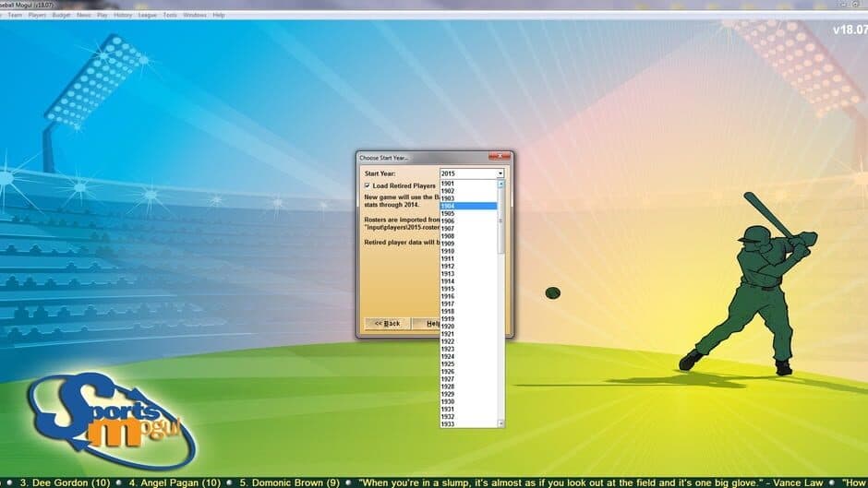The image size is (868, 488).
Task: Click the scroll-up arrow in year list
Action: (501, 183)
